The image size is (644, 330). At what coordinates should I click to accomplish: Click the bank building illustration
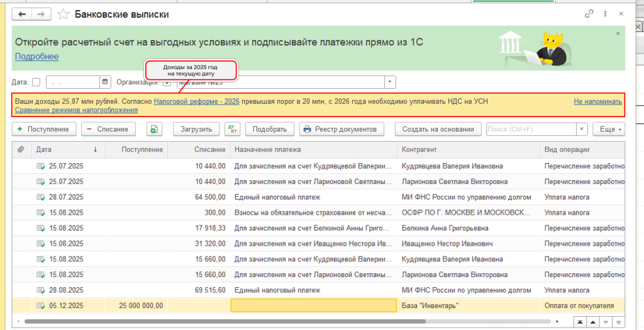pos(510,43)
